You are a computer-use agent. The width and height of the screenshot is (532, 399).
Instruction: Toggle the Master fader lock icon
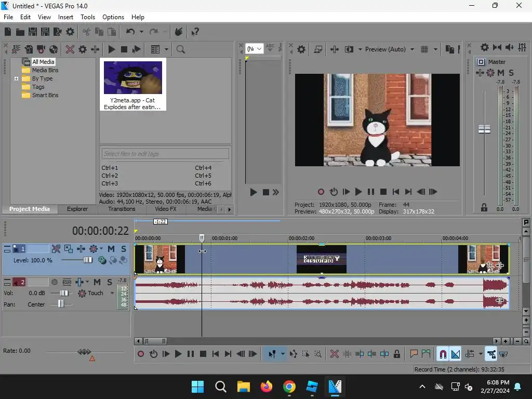point(484,208)
